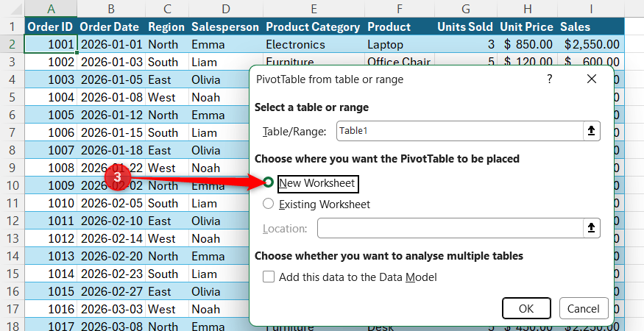
Task: Select column A header
Action: [x=51, y=9]
